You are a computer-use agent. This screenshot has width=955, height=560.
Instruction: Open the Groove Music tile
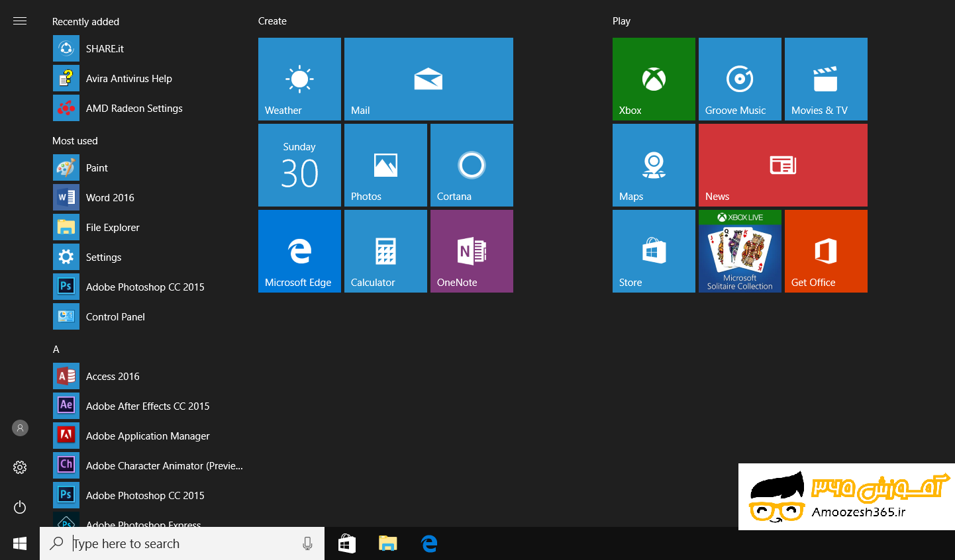740,79
